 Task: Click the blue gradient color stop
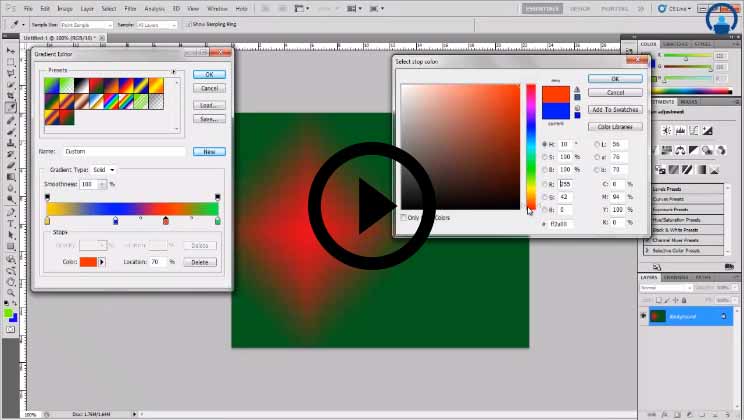coord(115,220)
